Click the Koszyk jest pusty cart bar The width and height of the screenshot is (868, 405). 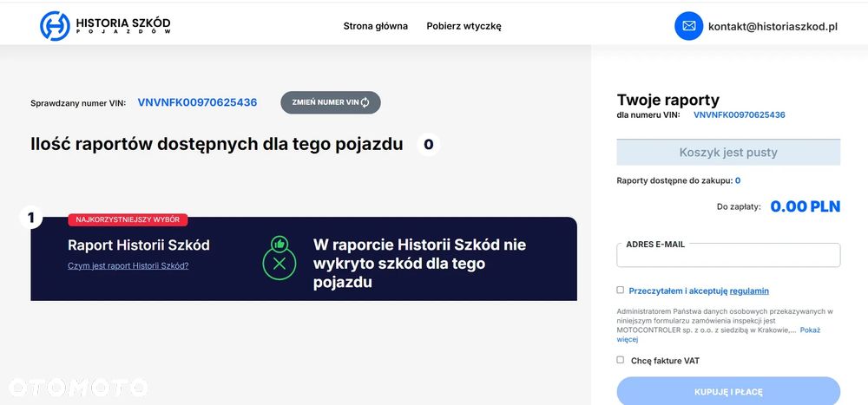pyautogui.click(x=728, y=153)
